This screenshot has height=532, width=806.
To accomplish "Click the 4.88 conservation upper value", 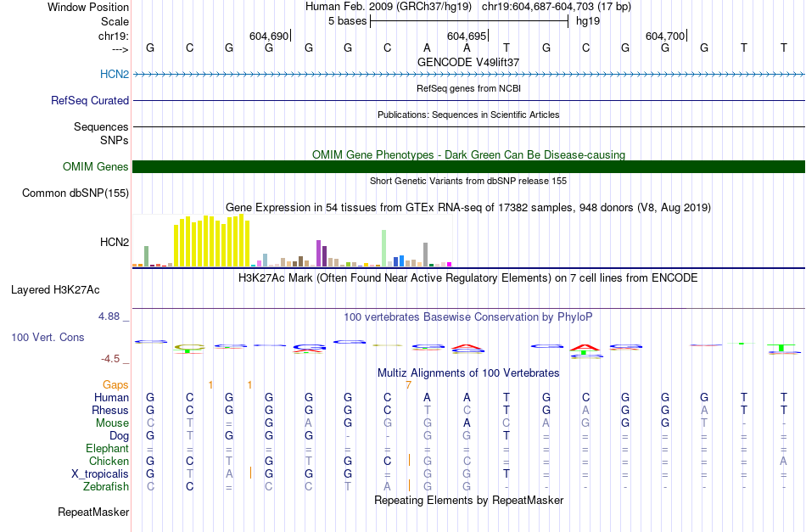I will [109, 316].
